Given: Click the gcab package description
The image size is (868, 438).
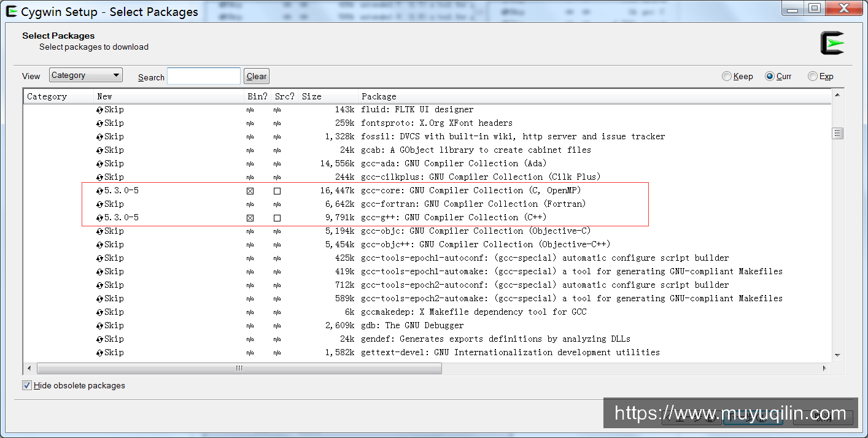Looking at the screenshot, I should point(476,150).
